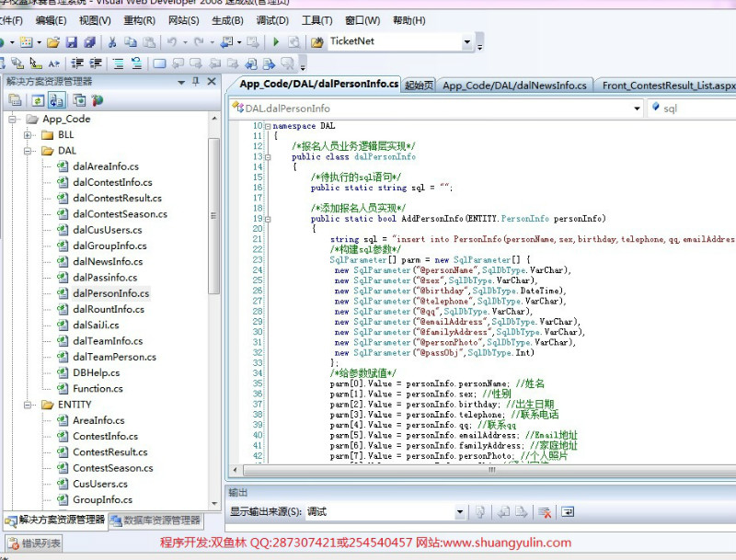The image size is (736, 560).
Task: Switch to the 数据库资源管理器 tab
Action: (x=155, y=520)
